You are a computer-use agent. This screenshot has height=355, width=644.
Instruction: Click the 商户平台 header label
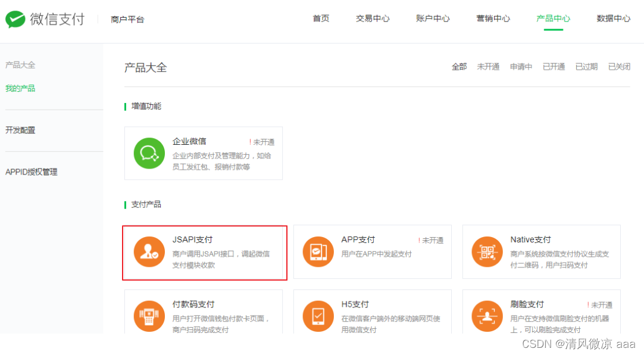(x=127, y=19)
